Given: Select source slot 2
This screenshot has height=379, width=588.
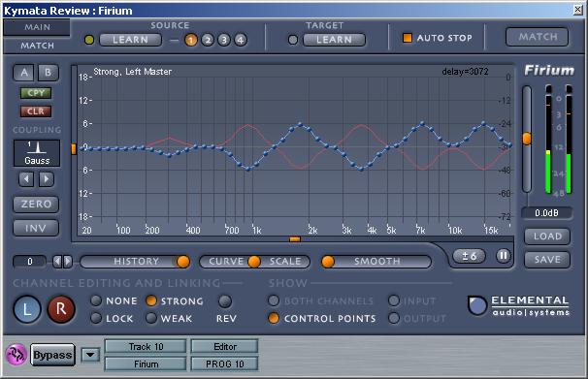Looking at the screenshot, I should [x=208, y=40].
